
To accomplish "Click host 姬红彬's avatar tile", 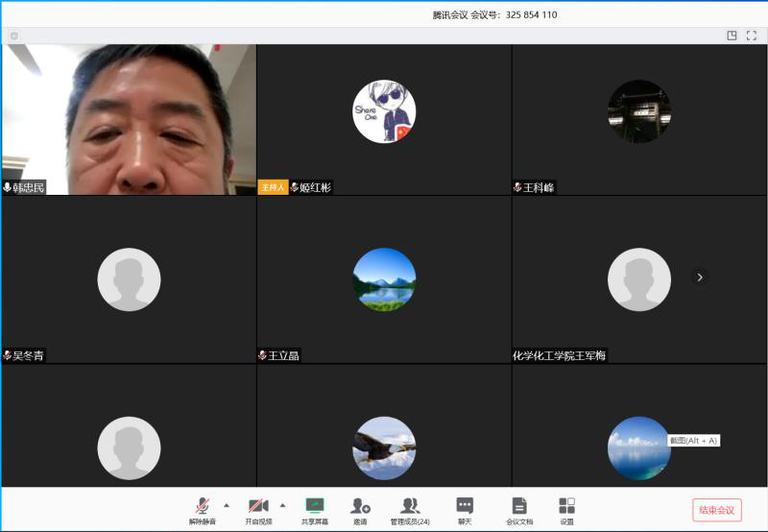I will pyautogui.click(x=384, y=111).
